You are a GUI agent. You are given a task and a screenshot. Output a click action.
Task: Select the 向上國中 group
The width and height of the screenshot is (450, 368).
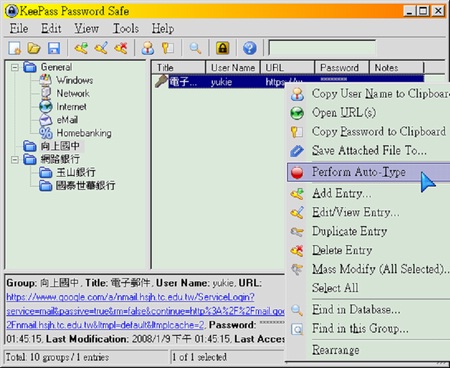pyautogui.click(x=60, y=146)
